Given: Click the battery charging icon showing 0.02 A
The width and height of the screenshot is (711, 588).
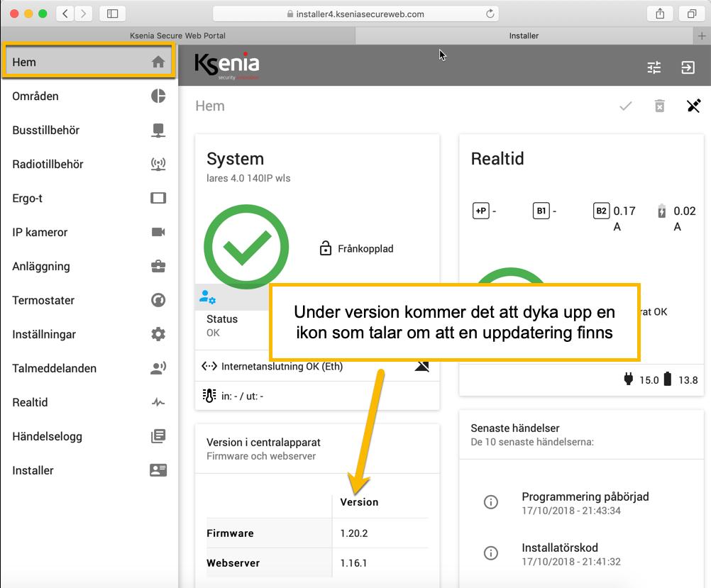Looking at the screenshot, I should pos(662,211).
